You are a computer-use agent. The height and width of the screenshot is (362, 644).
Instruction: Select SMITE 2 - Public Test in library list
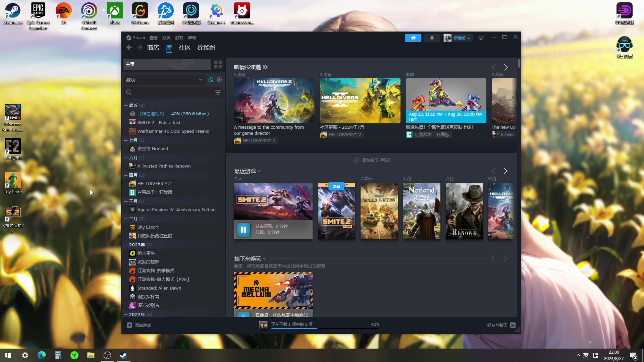click(x=159, y=122)
